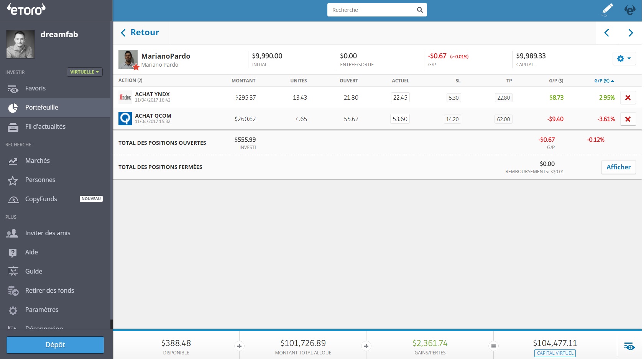Select CopyFunds in the sidebar
644x359 pixels.
[41, 199]
